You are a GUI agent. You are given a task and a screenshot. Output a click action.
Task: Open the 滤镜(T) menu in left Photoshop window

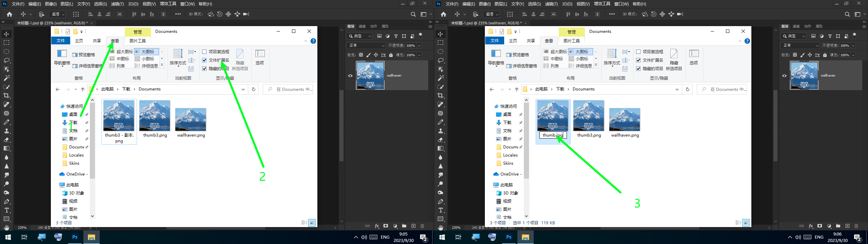pos(117,4)
